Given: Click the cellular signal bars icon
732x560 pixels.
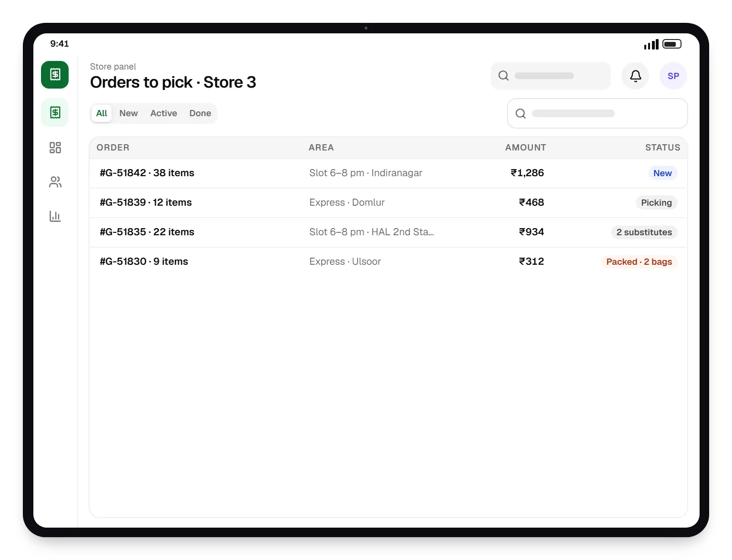Looking at the screenshot, I should pyautogui.click(x=651, y=44).
